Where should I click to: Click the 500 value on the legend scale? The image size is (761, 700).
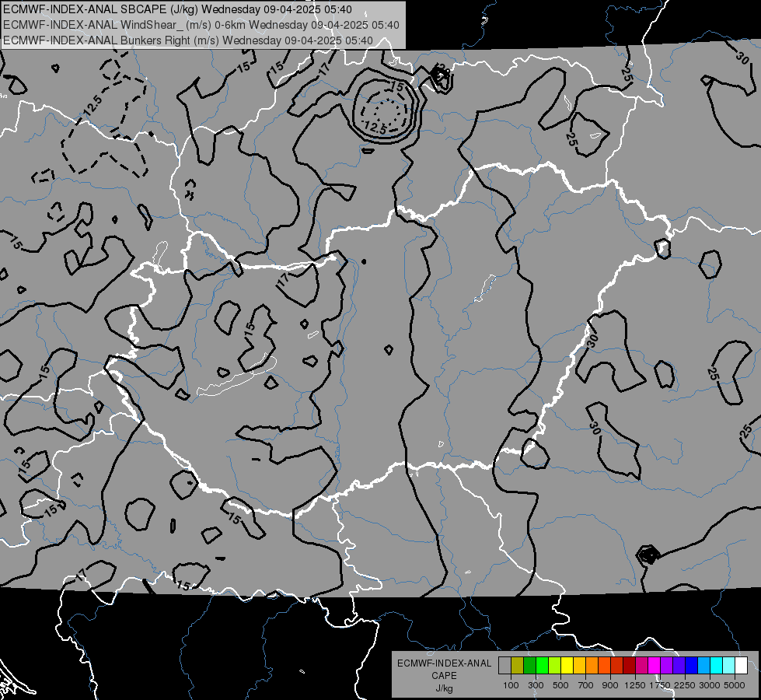[560, 685]
